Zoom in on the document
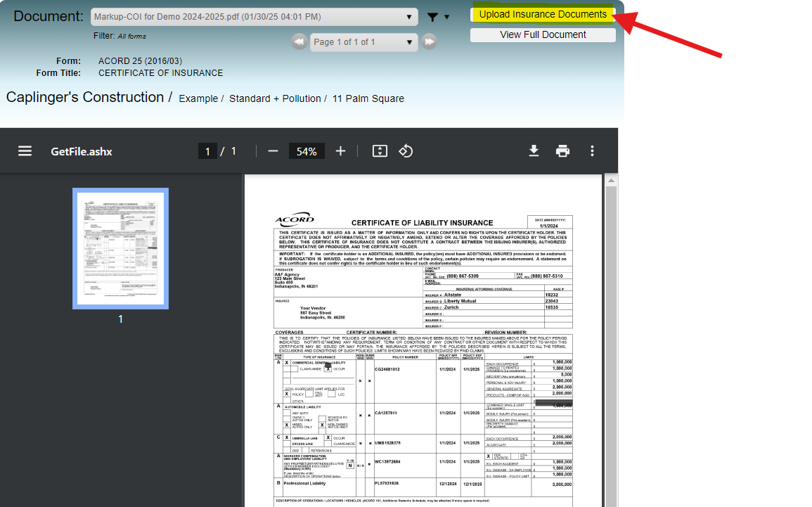The image size is (812, 507). 341,150
